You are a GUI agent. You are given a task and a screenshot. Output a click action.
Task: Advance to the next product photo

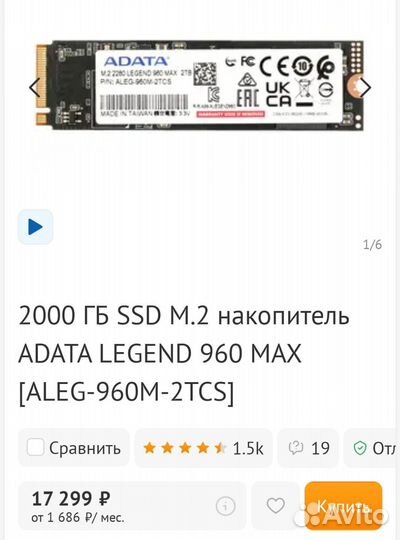[x=365, y=87]
